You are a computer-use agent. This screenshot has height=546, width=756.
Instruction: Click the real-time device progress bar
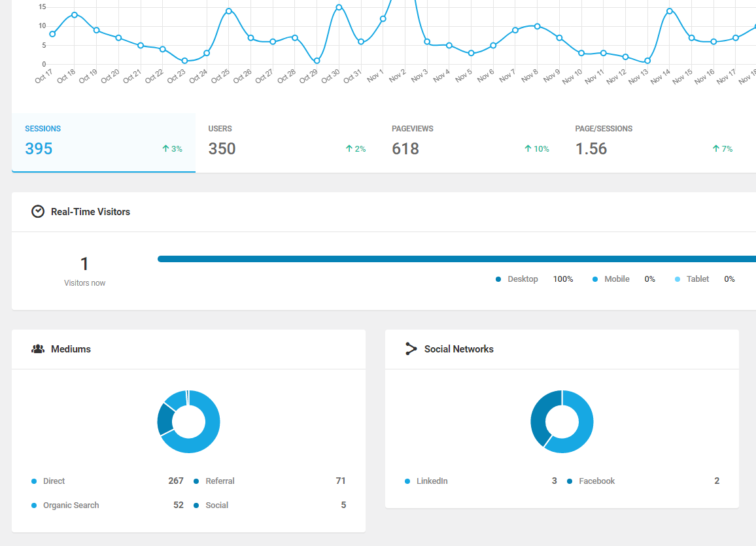tap(456, 259)
